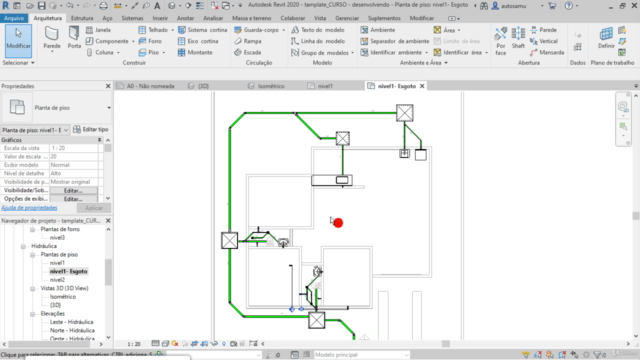Select Leste - Hidráulica elevation
Viewport: 640px width, 360px height.
tap(71, 322)
